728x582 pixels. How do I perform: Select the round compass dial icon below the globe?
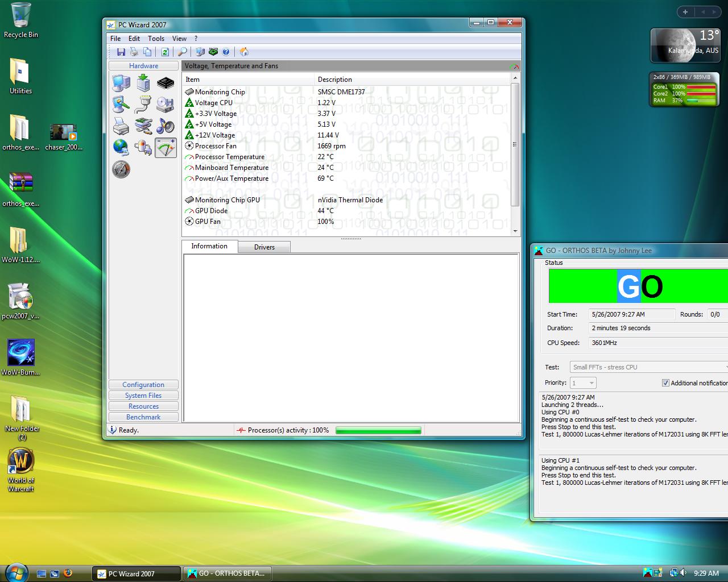[121, 169]
